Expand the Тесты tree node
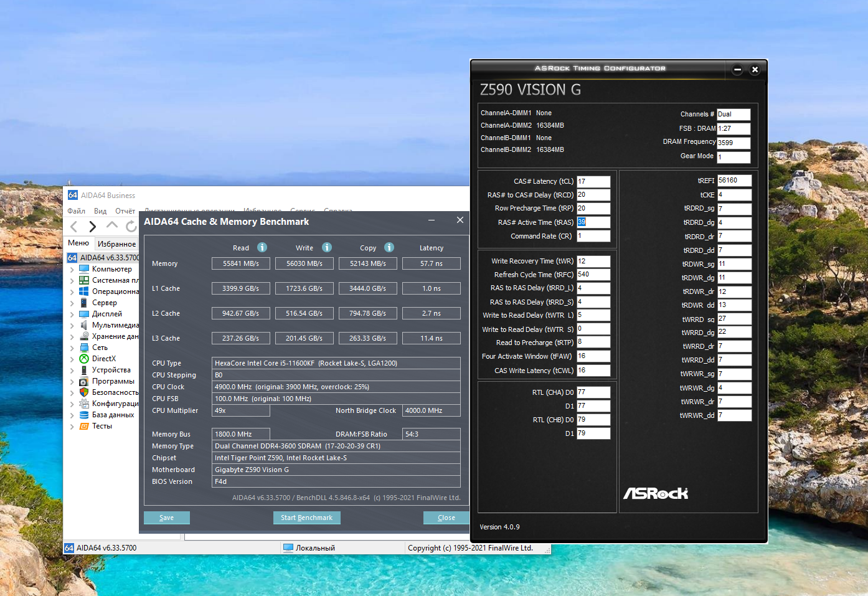Viewport: 868px width, 596px height. pyautogui.click(x=72, y=427)
